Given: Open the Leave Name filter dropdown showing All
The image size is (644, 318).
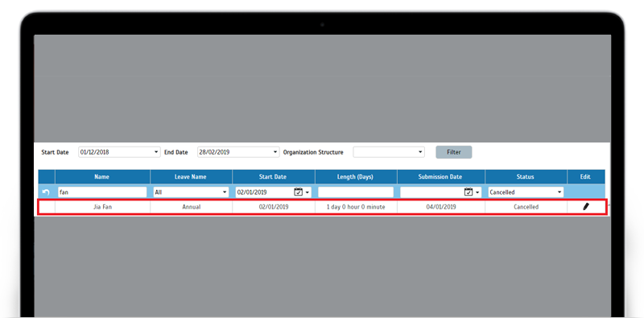Looking at the screenshot, I should coord(191,192).
